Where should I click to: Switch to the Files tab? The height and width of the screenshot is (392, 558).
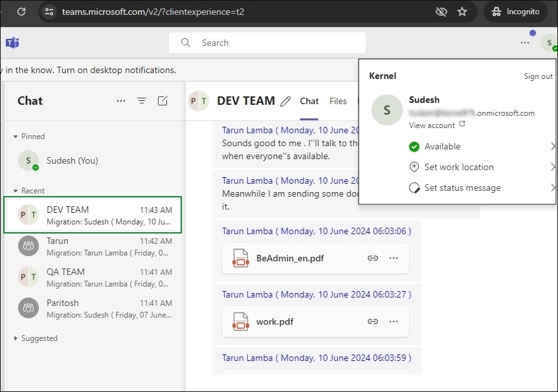(338, 101)
